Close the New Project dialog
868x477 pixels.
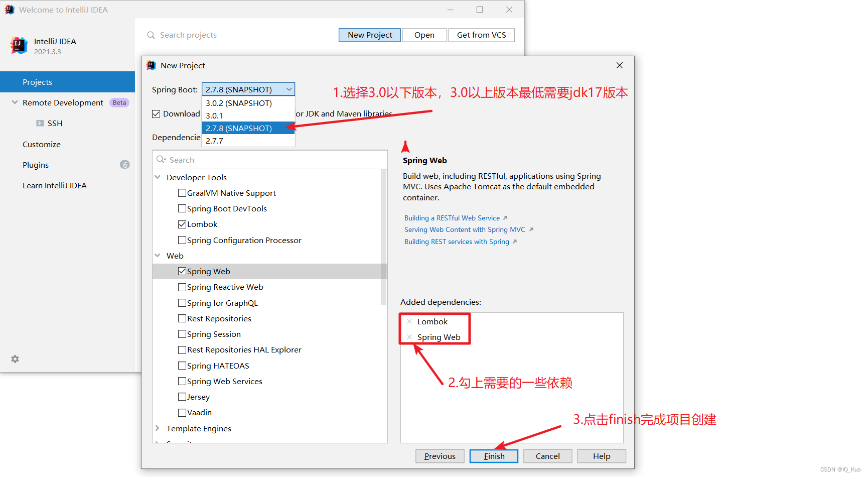click(x=620, y=65)
